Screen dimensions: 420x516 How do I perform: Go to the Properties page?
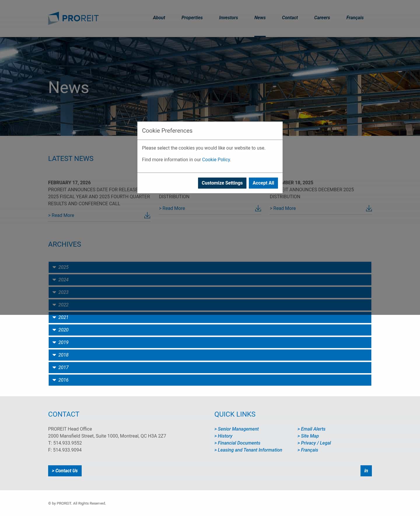192,17
